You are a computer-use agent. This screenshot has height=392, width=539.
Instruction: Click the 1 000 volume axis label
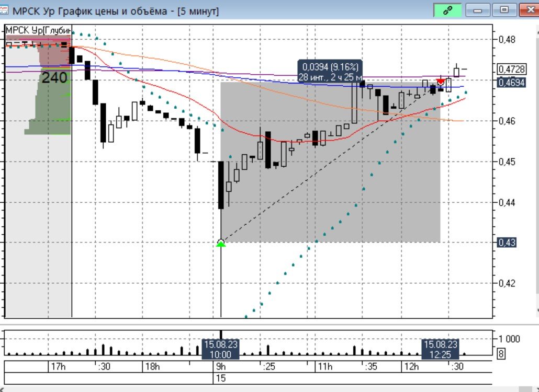[x=509, y=339]
